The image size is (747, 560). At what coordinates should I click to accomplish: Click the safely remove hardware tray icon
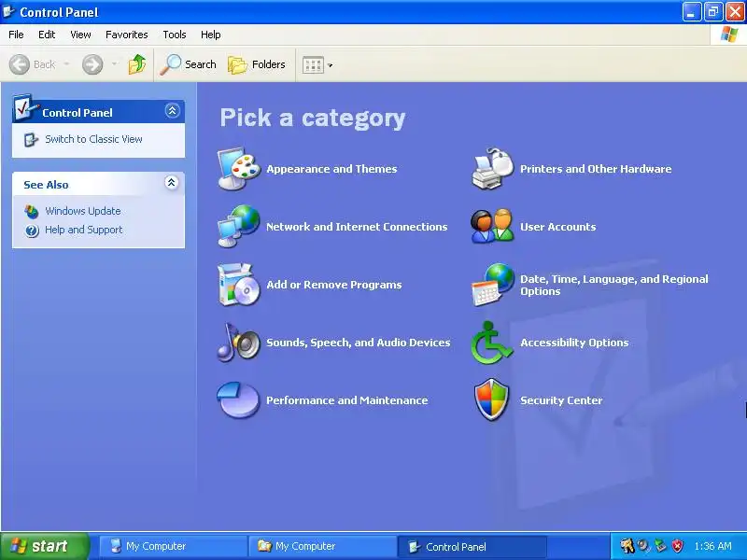[660, 546]
